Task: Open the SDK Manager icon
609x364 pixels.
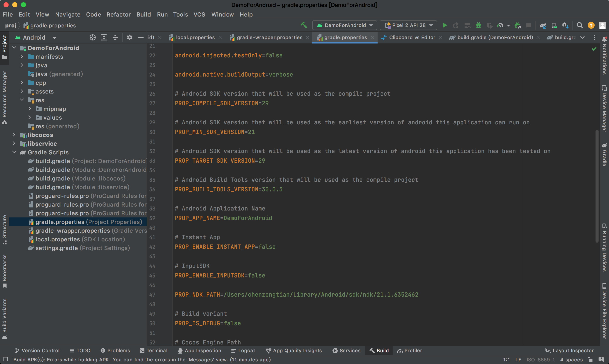Action: click(x=565, y=25)
